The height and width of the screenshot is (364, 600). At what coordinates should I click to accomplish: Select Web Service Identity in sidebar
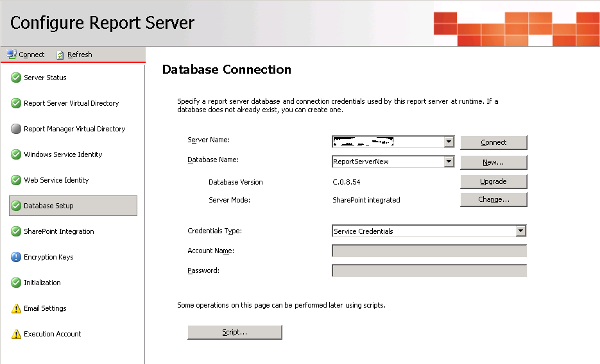(56, 180)
